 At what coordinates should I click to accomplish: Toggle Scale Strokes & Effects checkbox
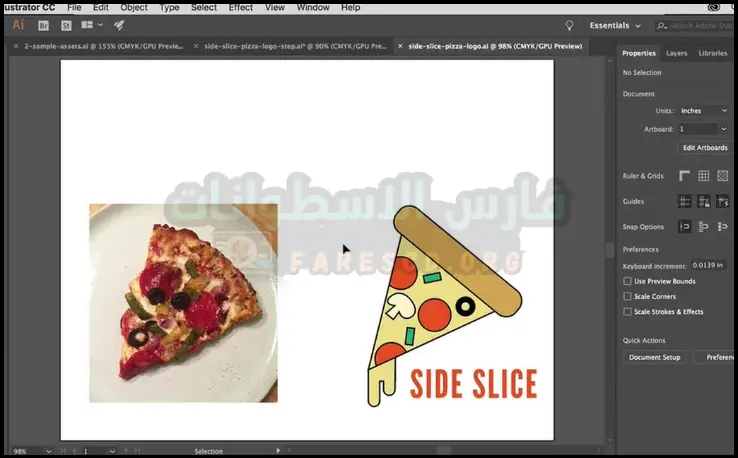pyautogui.click(x=627, y=311)
